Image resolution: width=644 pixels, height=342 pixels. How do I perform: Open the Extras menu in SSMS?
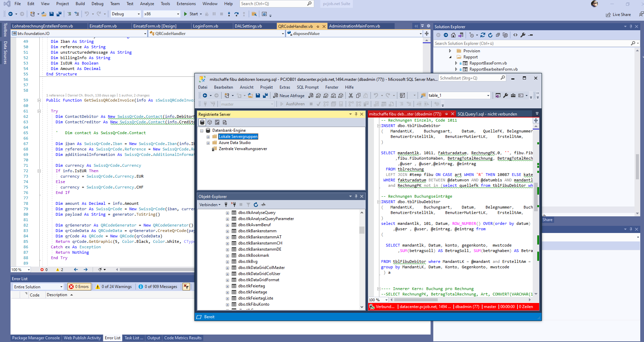[285, 87]
